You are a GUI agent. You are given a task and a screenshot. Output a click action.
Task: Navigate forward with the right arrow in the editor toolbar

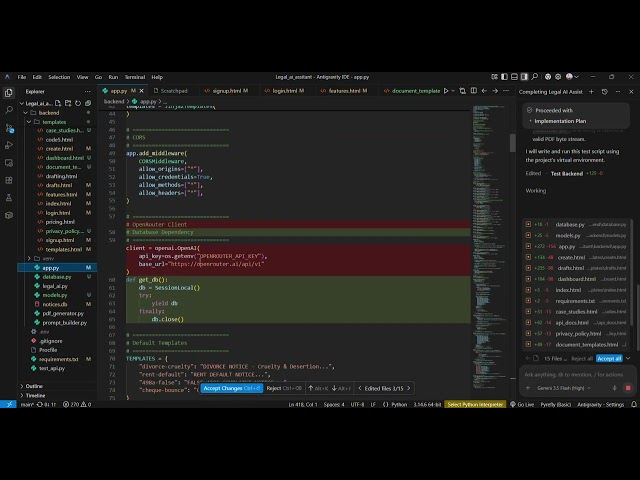[x=495, y=91]
